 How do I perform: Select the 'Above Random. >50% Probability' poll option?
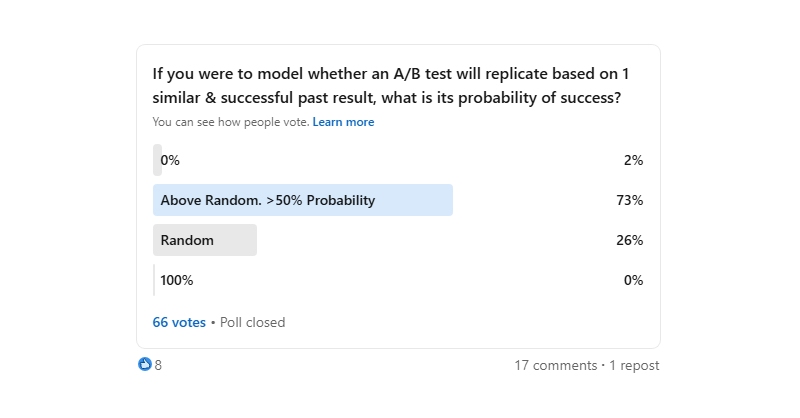click(x=267, y=200)
